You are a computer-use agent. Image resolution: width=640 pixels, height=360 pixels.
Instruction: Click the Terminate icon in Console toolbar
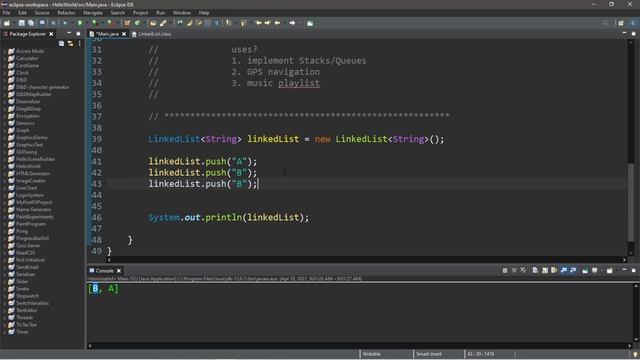pos(505,270)
